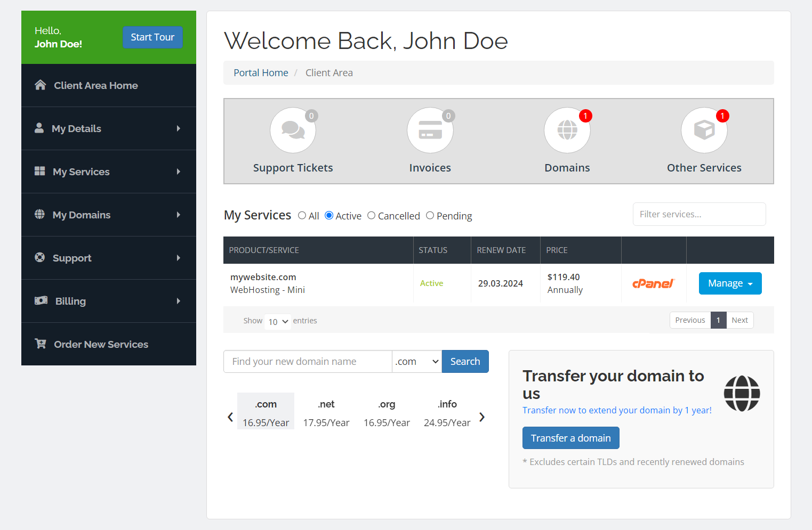812x530 pixels.
Task: Open the Order New Services menu item
Action: (109, 344)
